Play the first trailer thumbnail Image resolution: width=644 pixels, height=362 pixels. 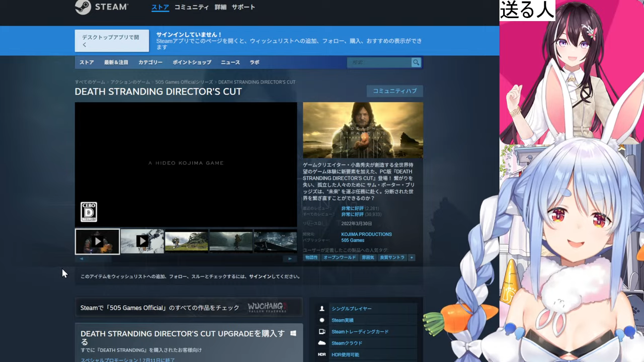[x=98, y=241]
